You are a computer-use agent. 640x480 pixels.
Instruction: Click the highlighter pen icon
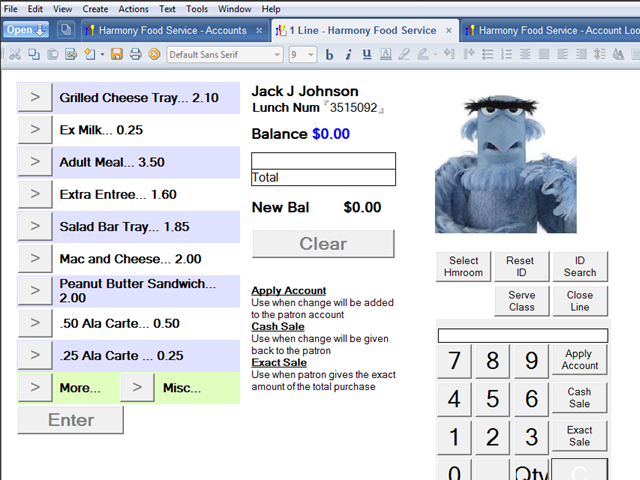coord(404,54)
